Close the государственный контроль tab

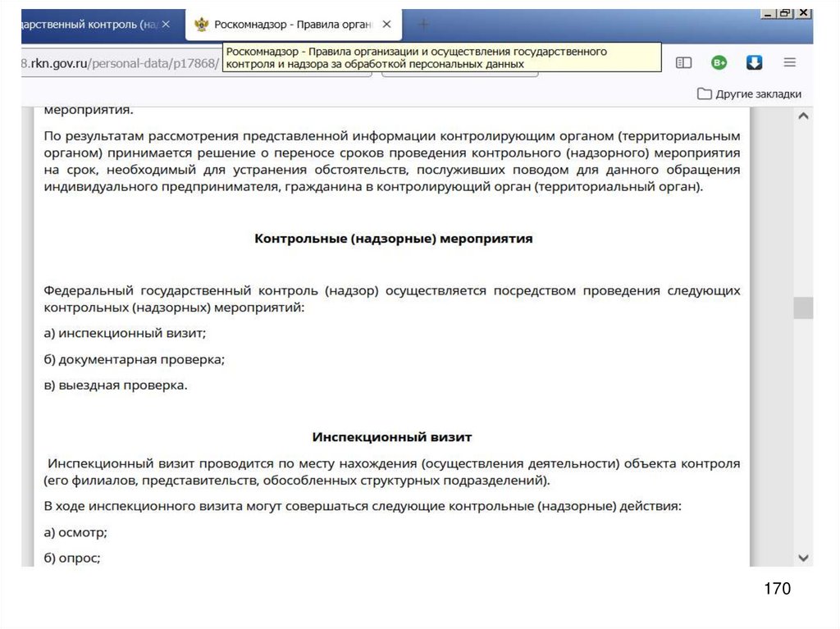pyautogui.click(x=166, y=24)
